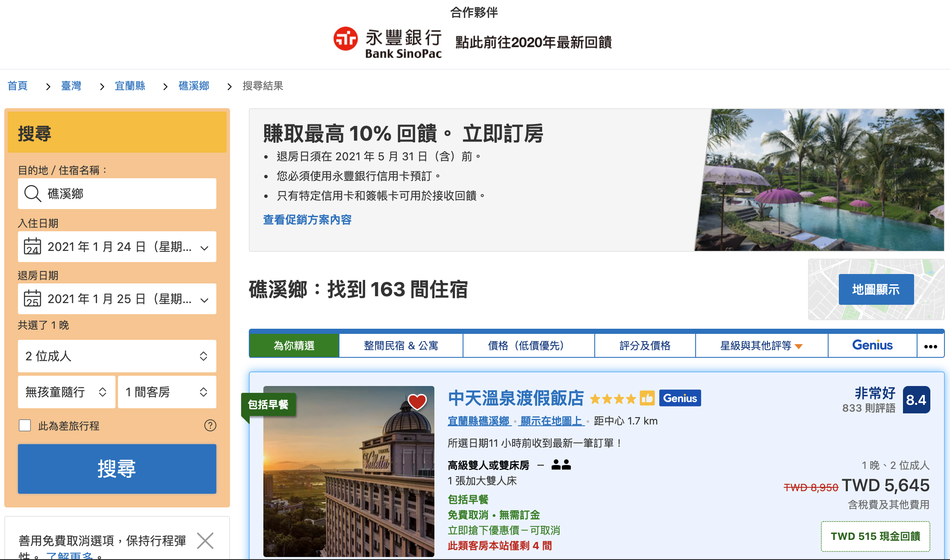Open the 查看促銷方案內容 link
The image size is (950, 560).
[307, 220]
